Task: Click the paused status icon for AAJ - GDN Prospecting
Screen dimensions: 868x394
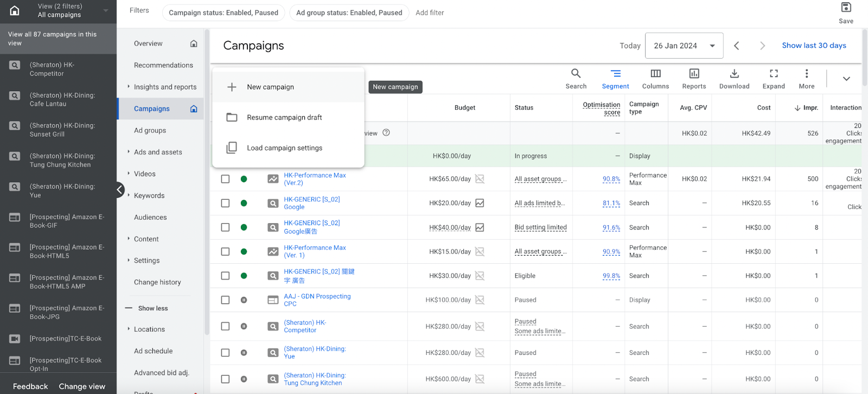Action: coord(244,300)
